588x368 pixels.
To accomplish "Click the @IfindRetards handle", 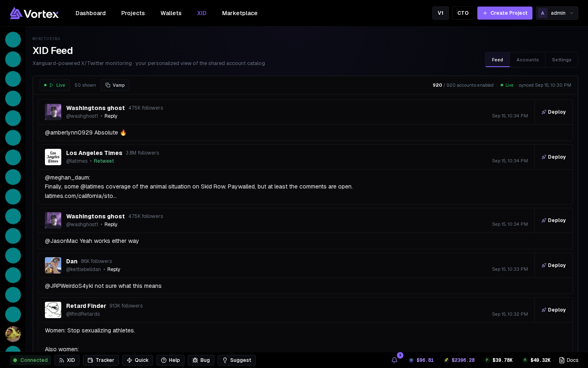I will [x=83, y=314].
